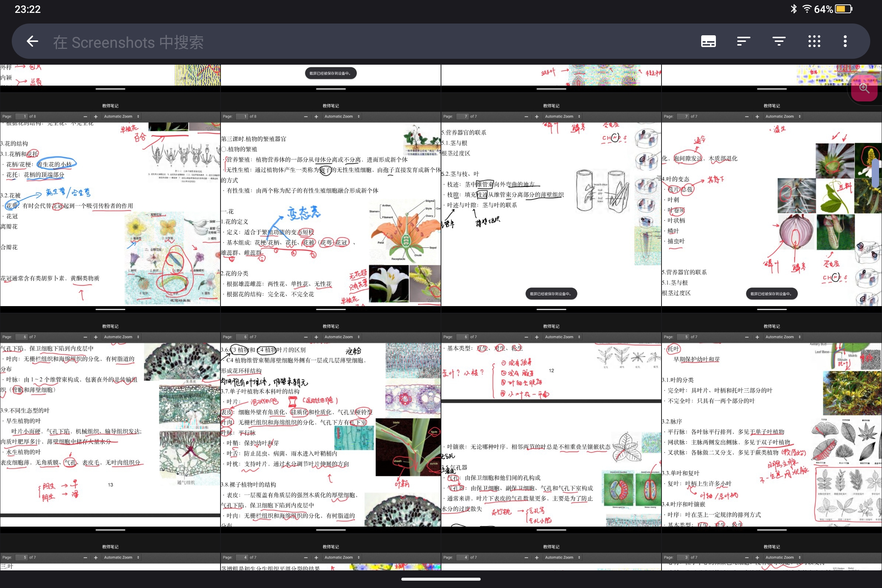Open bottom screenshot with 茎增粗 text line
The image size is (882, 588).
(331, 552)
